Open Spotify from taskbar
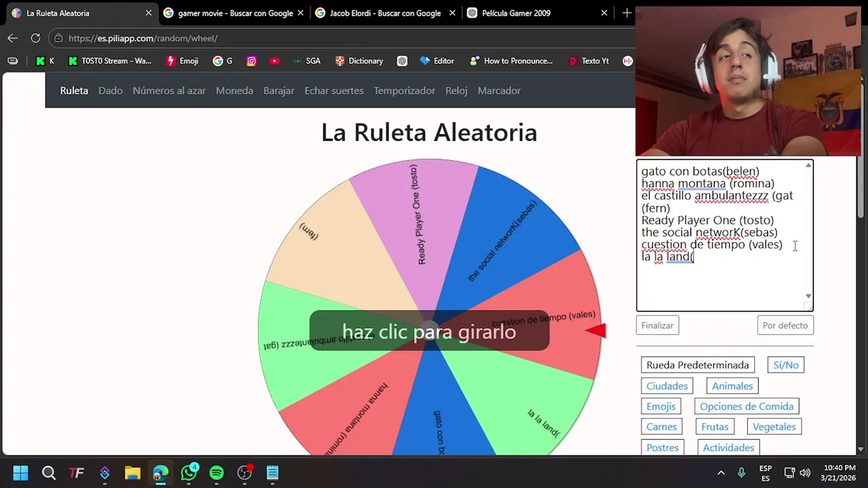868x488 pixels. click(216, 472)
